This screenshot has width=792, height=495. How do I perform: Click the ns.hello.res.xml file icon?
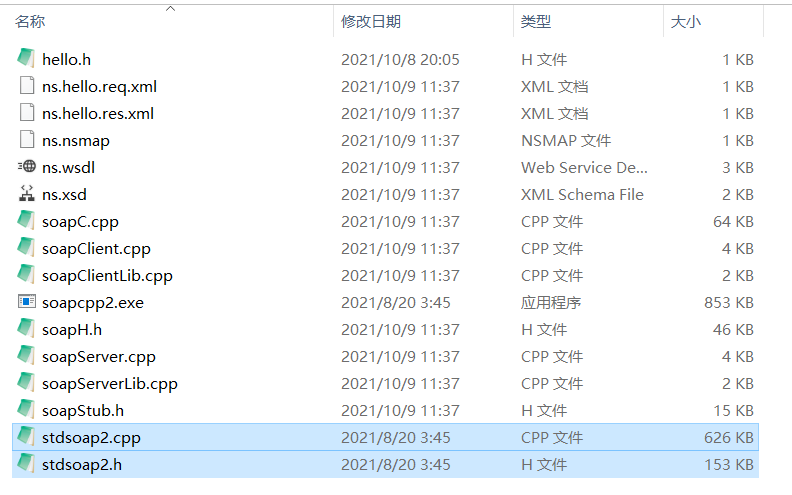click(27, 112)
